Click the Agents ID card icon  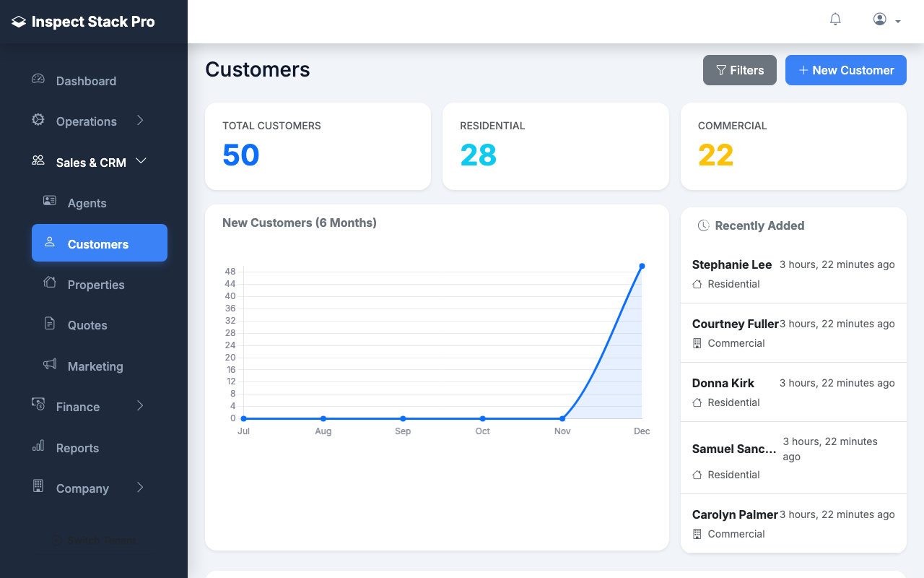49,202
